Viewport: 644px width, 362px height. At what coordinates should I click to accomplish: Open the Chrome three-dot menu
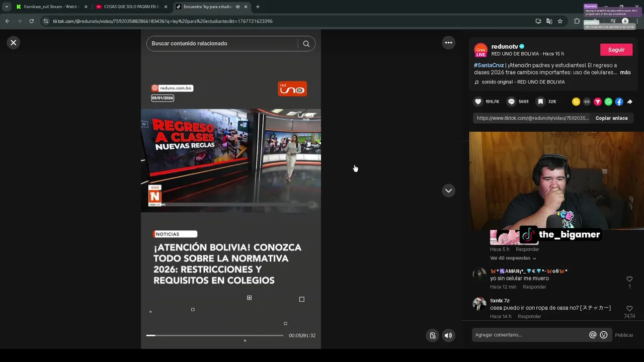[x=637, y=21]
